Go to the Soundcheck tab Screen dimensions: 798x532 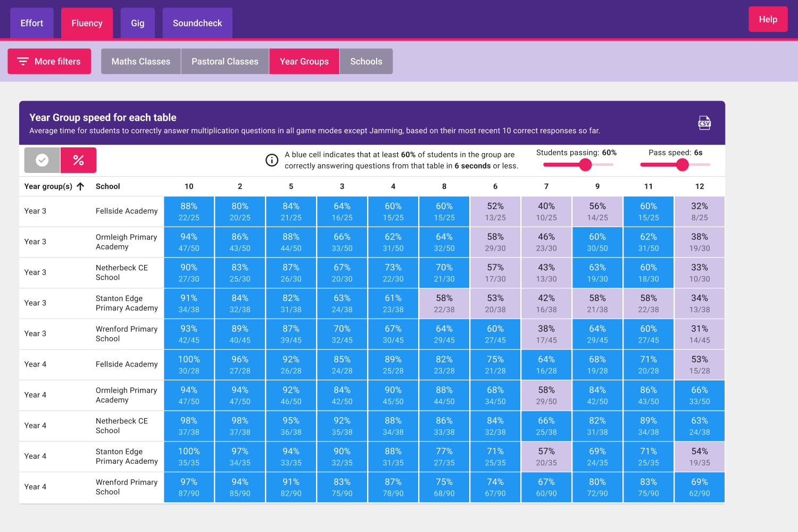[x=197, y=23]
